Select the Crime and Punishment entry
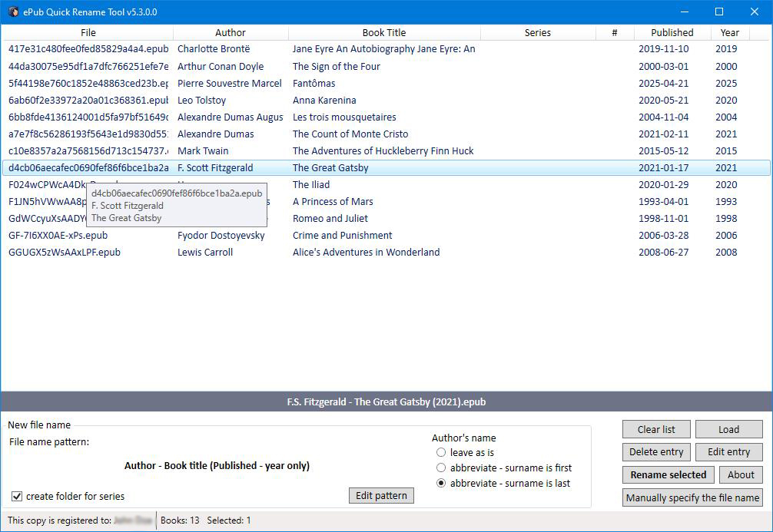 click(342, 236)
